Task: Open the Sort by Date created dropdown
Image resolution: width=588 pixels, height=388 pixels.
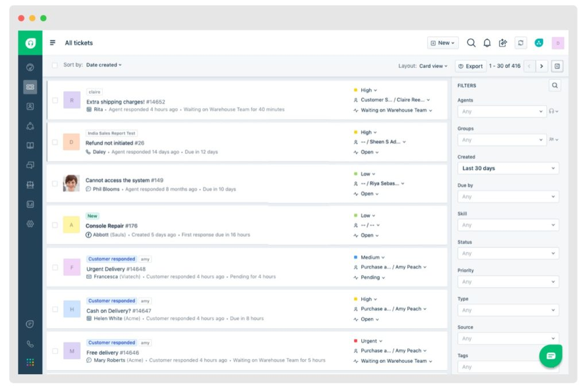Action: click(x=103, y=65)
